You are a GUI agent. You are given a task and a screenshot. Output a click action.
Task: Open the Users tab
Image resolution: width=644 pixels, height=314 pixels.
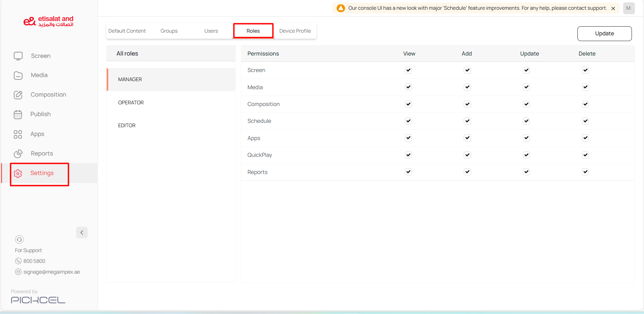(211, 31)
